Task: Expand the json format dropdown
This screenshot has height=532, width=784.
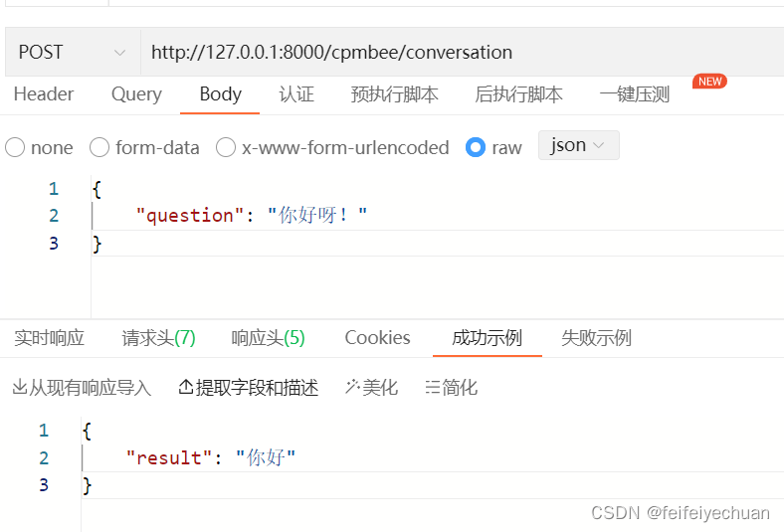Action: click(578, 145)
